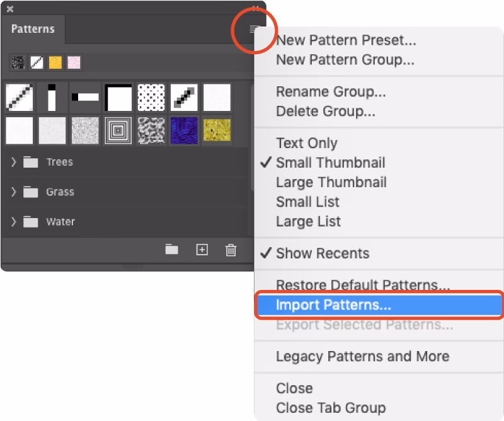The width and height of the screenshot is (504, 421).
Task: Expand the Water pattern group
Action: pos(13,222)
